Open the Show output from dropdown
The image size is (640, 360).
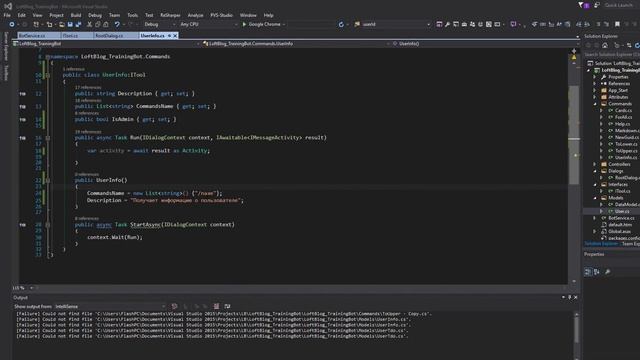point(110,306)
